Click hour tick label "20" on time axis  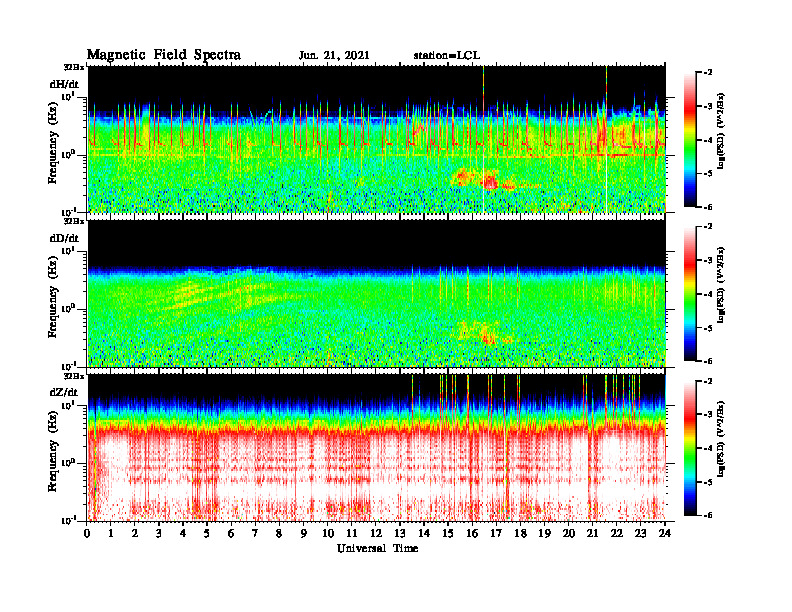(x=568, y=534)
